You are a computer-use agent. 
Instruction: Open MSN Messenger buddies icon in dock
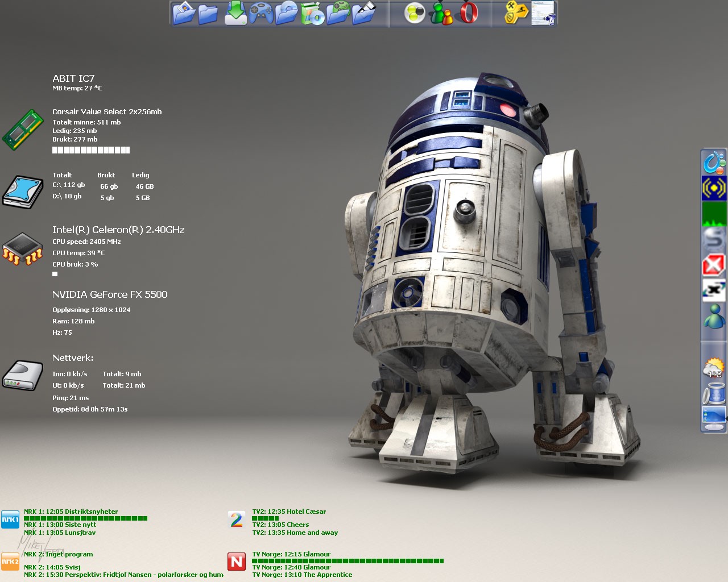(x=441, y=13)
